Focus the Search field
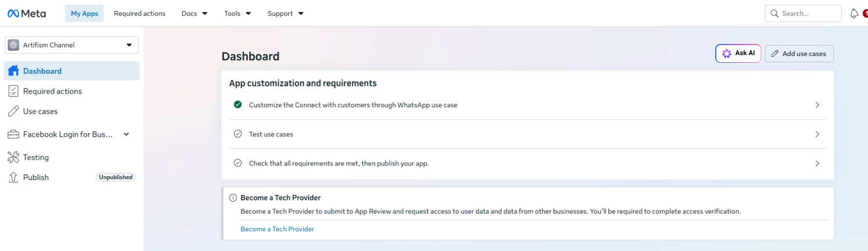The image size is (868, 251). click(x=803, y=14)
